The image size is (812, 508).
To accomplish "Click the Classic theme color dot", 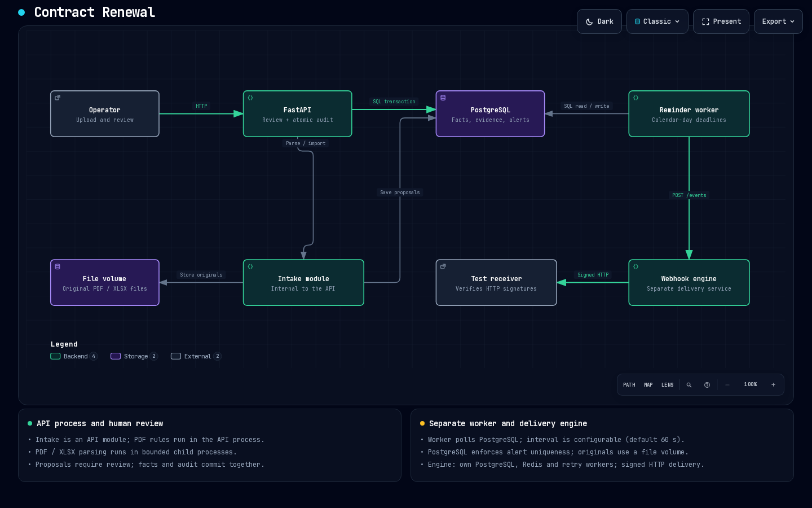I will (x=638, y=21).
